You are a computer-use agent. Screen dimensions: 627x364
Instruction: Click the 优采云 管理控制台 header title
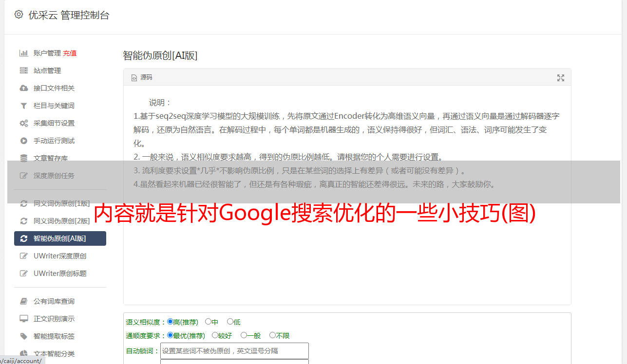pos(69,15)
